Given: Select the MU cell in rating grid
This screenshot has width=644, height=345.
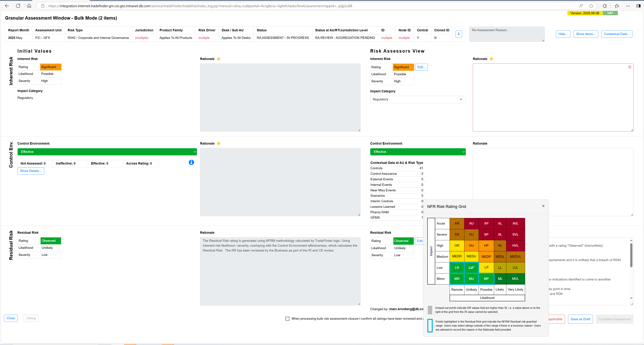Looking at the screenshot, I should click(x=471, y=278).
